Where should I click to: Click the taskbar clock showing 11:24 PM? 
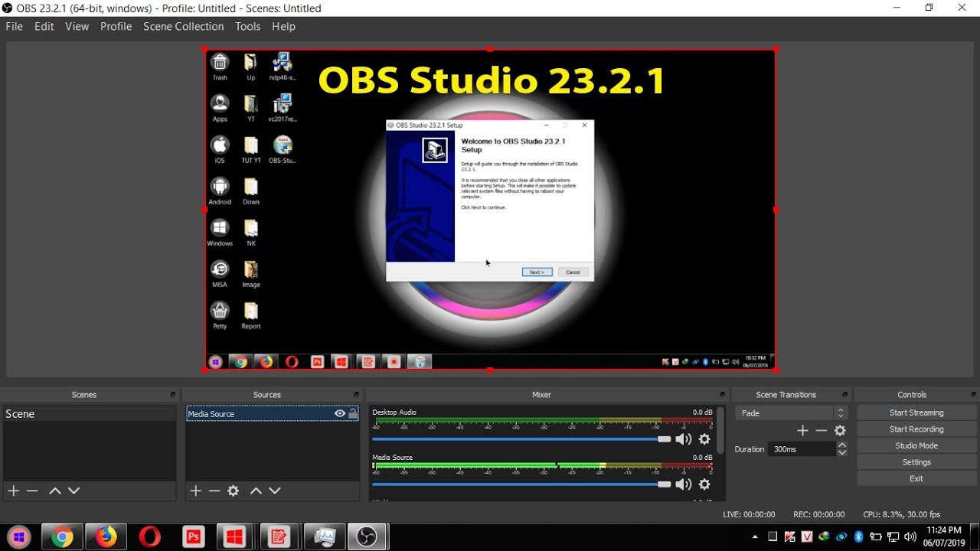[943, 536]
